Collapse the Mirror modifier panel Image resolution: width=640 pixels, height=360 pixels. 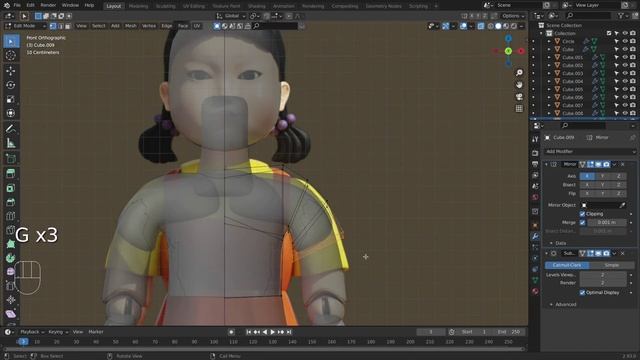546,164
